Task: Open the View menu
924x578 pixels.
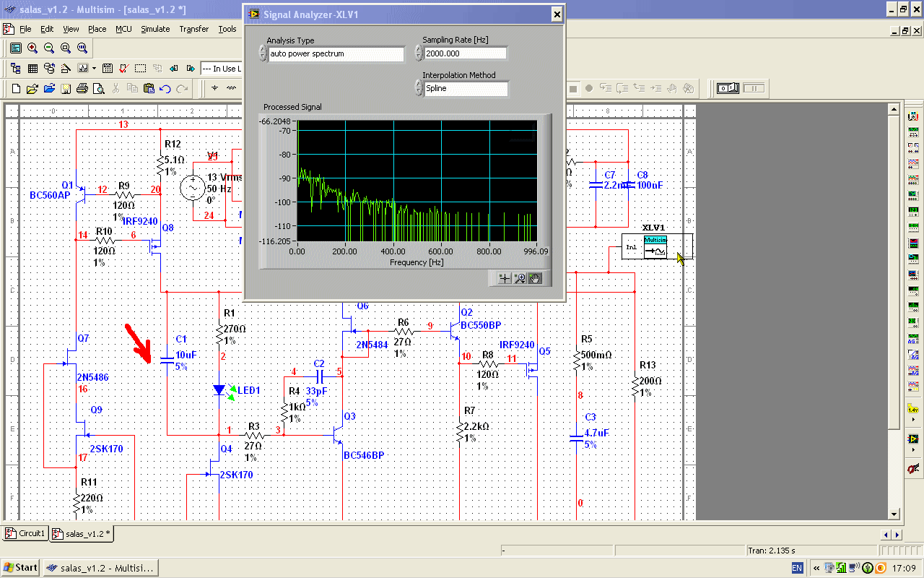Action: (71, 29)
